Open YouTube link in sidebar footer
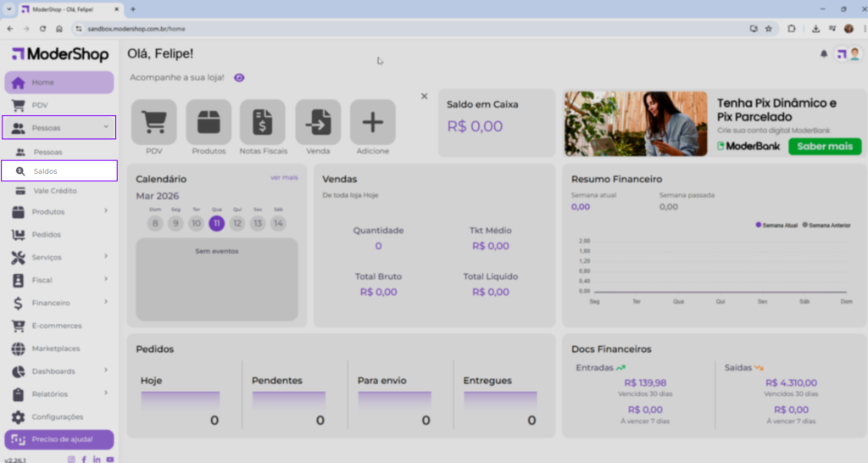This screenshot has height=463, width=868. point(110,459)
